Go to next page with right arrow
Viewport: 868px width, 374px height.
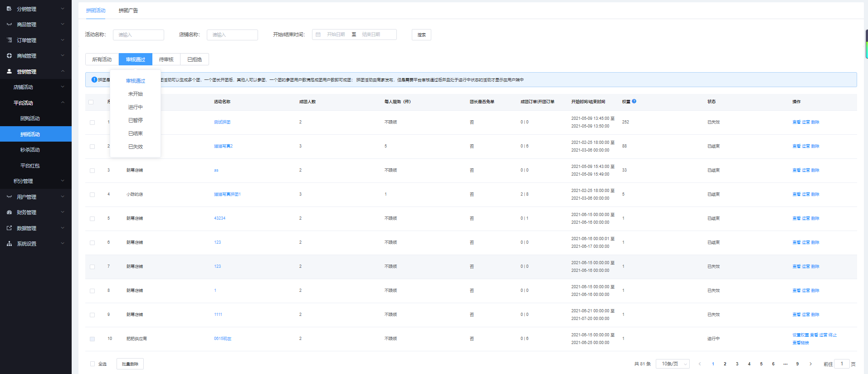811,364
